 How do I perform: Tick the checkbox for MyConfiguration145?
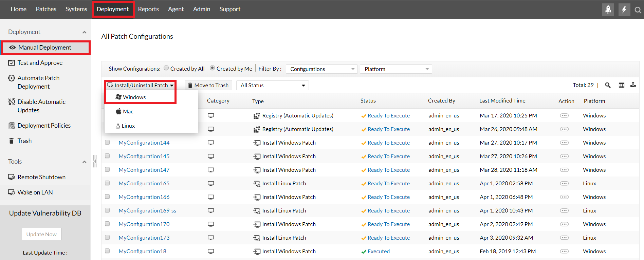(107, 156)
